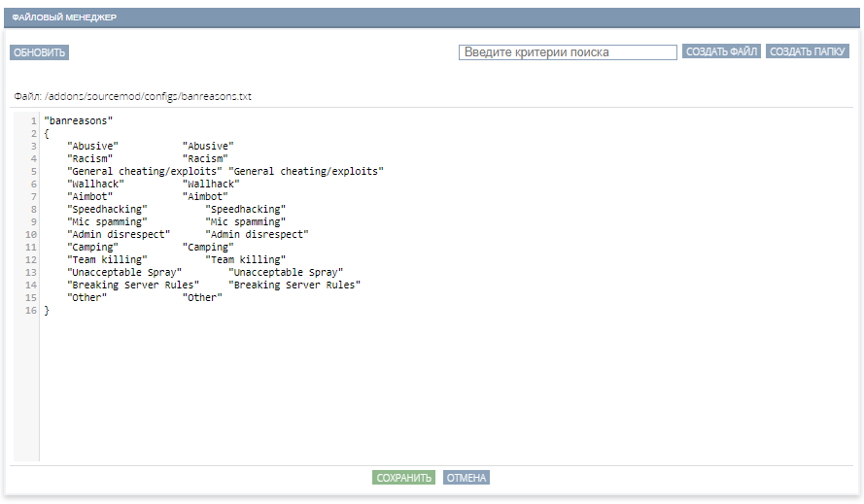Click the "Speedhacking" value on line 8

[x=245, y=210]
